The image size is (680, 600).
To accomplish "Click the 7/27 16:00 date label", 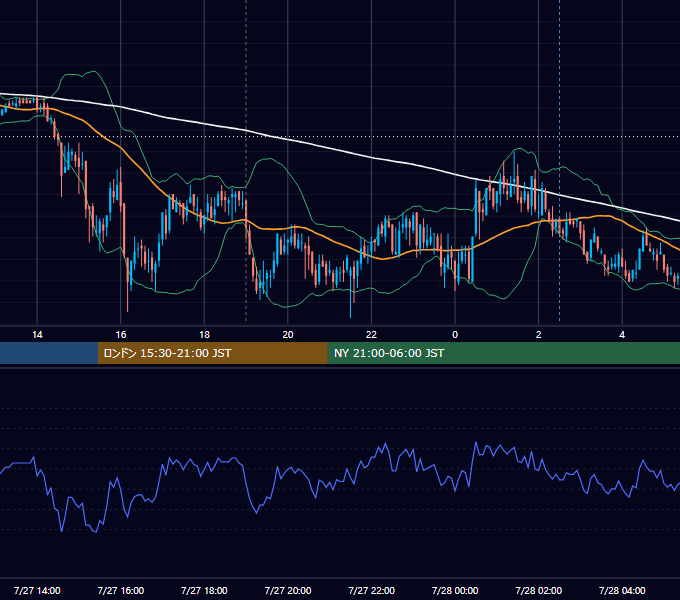I will (121, 590).
